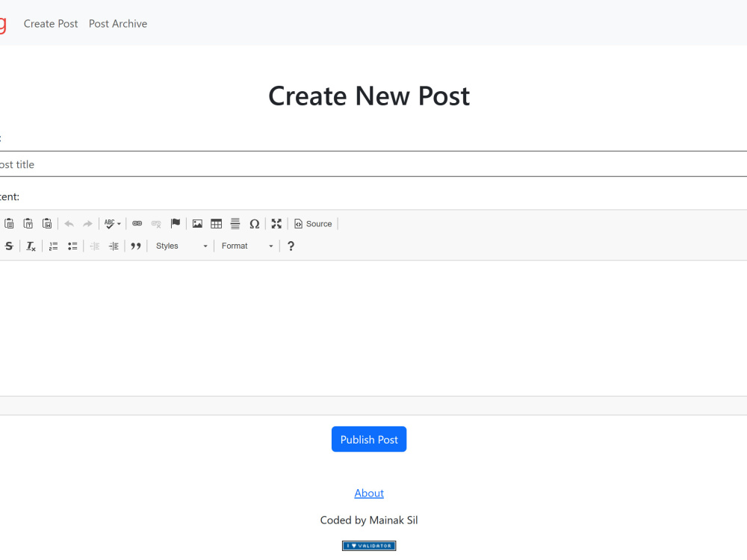Screen dimensions: 747x560
Task: Open the ABC spell check dropdown
Action: coord(113,223)
